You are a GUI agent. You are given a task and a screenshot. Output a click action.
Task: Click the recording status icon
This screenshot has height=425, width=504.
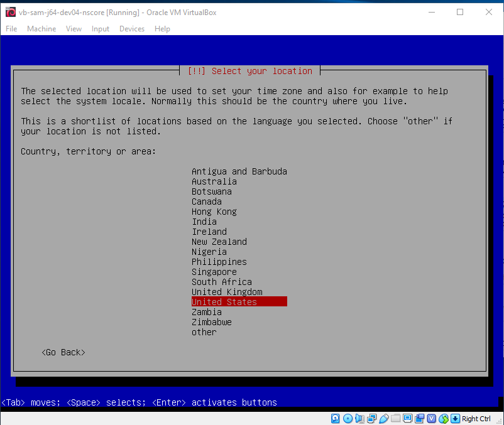pyautogui.click(x=419, y=418)
